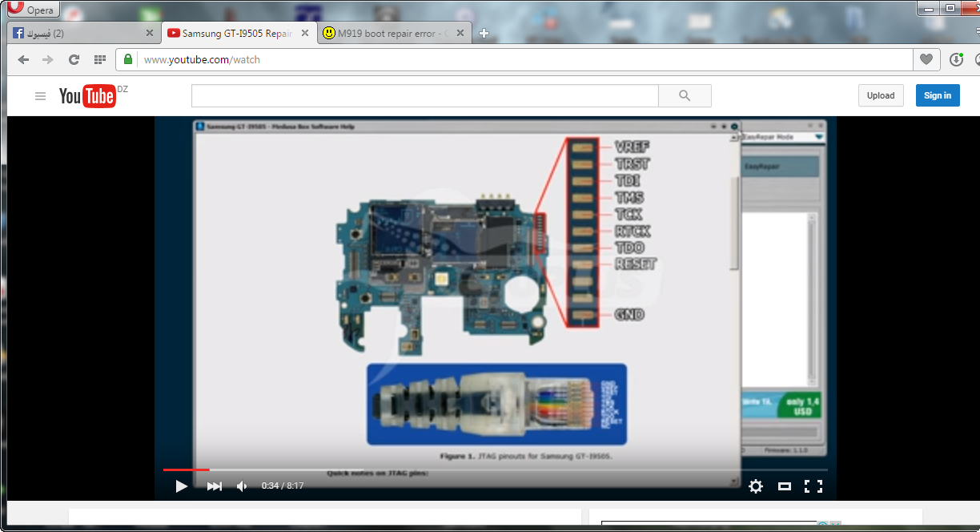Play the video
The width and height of the screenshot is (980, 532).
click(182, 486)
